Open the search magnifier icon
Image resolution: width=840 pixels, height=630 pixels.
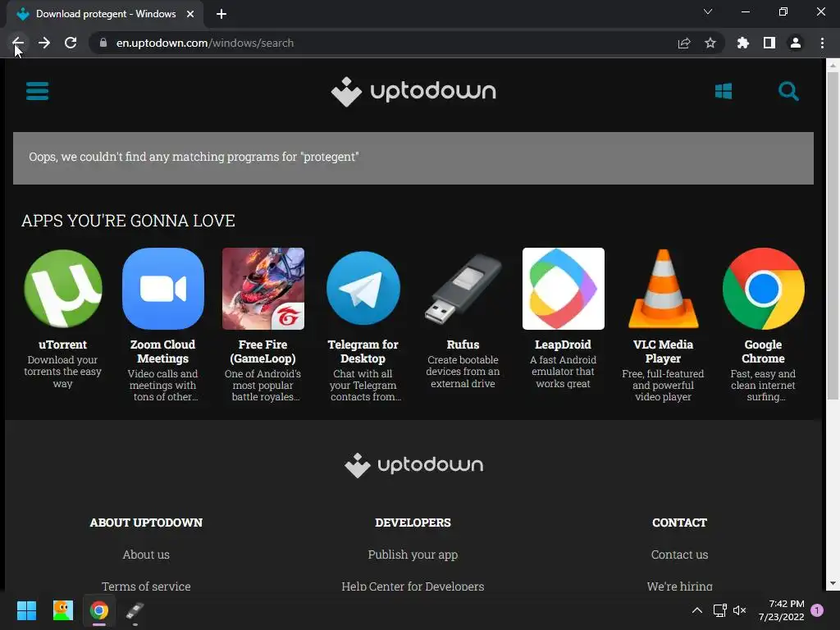788,91
